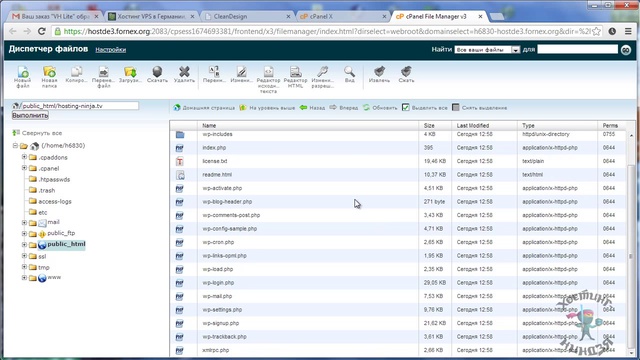Expand the tmp folder node
640x360 pixels.
click(24, 267)
